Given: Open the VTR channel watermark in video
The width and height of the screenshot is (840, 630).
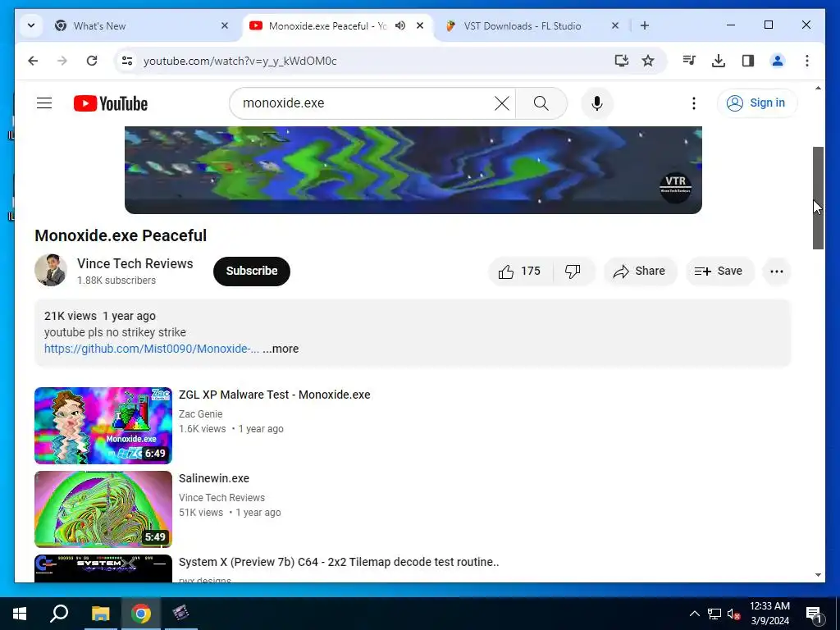Looking at the screenshot, I should [675, 186].
